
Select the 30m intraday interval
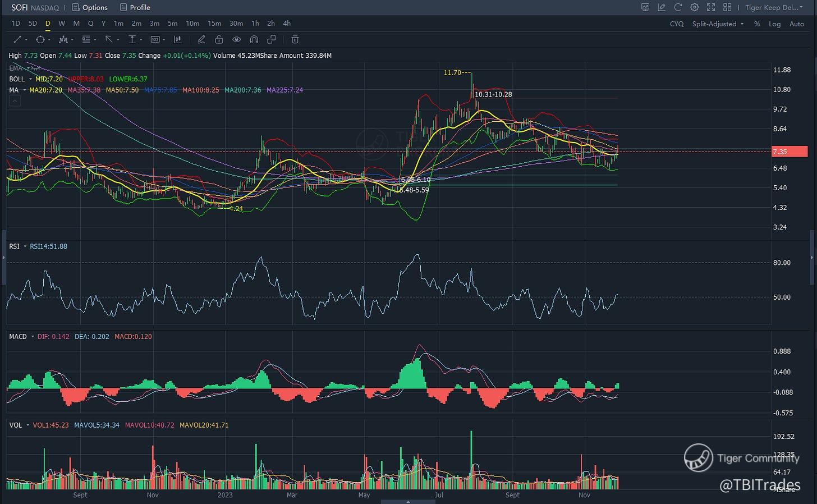tap(236, 24)
